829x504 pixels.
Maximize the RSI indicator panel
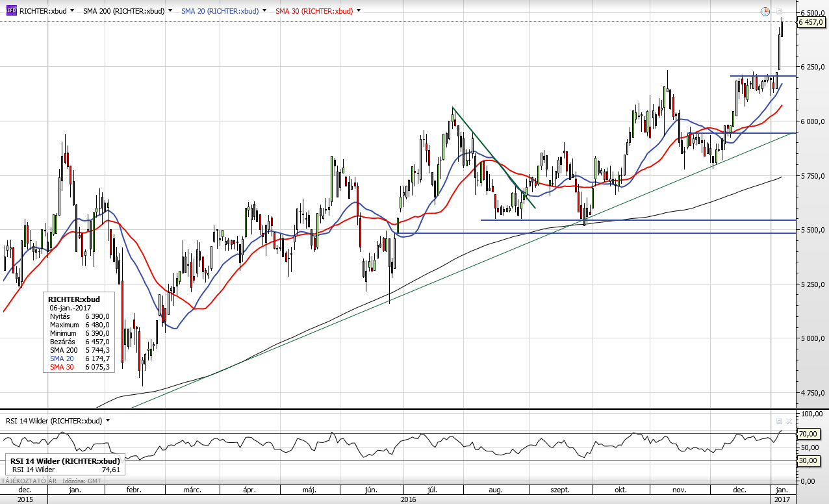point(780,421)
